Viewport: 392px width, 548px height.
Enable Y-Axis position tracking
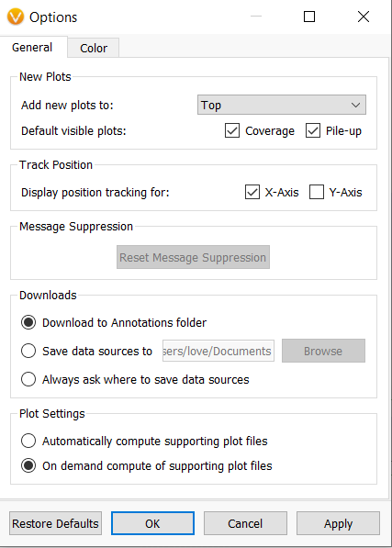point(317,192)
